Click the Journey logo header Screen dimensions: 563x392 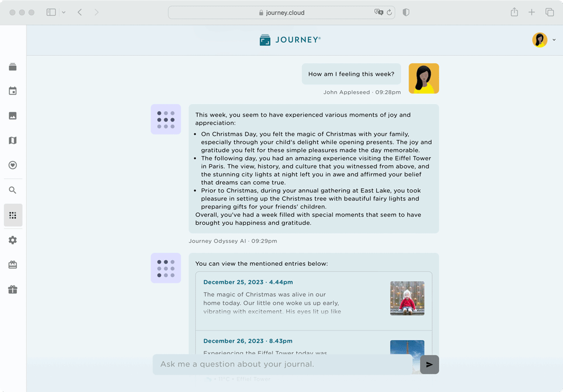coord(289,39)
